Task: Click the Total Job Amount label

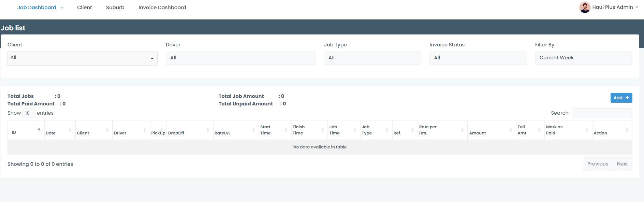Action: pos(241,96)
